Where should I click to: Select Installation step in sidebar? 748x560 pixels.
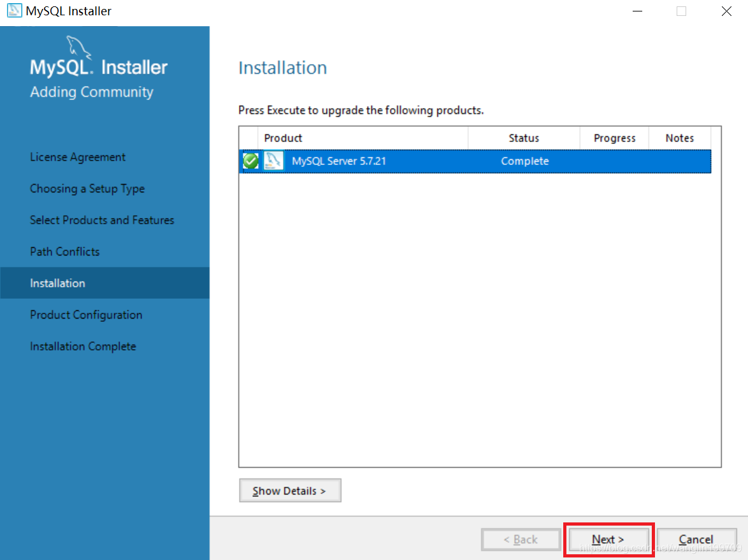pos(105,283)
